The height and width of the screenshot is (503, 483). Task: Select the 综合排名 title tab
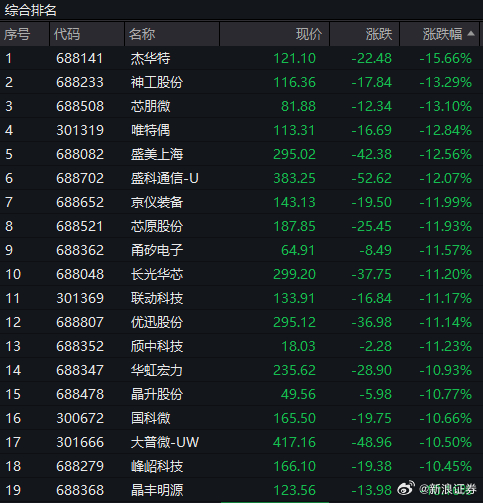(x=31, y=10)
